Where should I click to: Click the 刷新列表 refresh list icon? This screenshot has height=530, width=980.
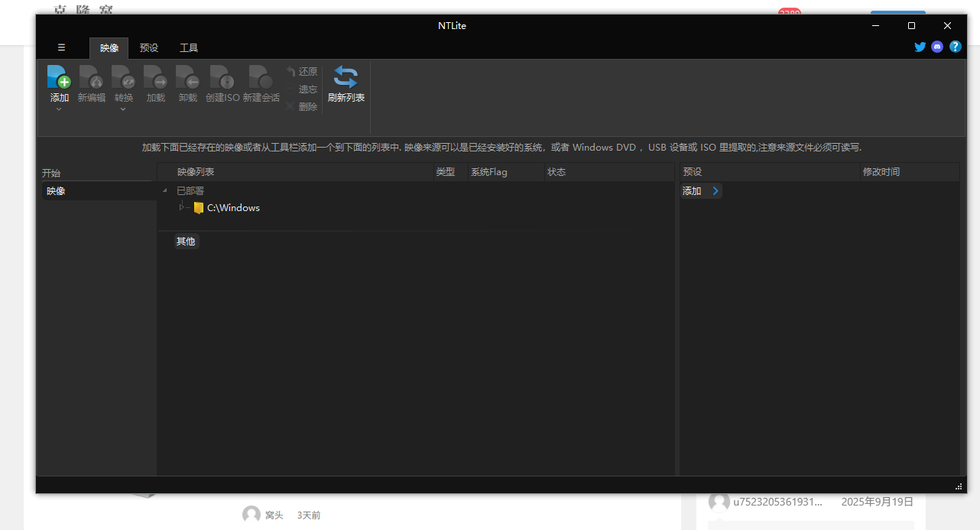pyautogui.click(x=346, y=77)
